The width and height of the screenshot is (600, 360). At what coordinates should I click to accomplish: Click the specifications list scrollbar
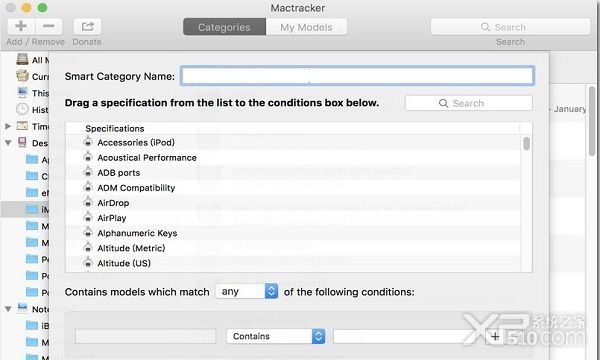(527, 144)
